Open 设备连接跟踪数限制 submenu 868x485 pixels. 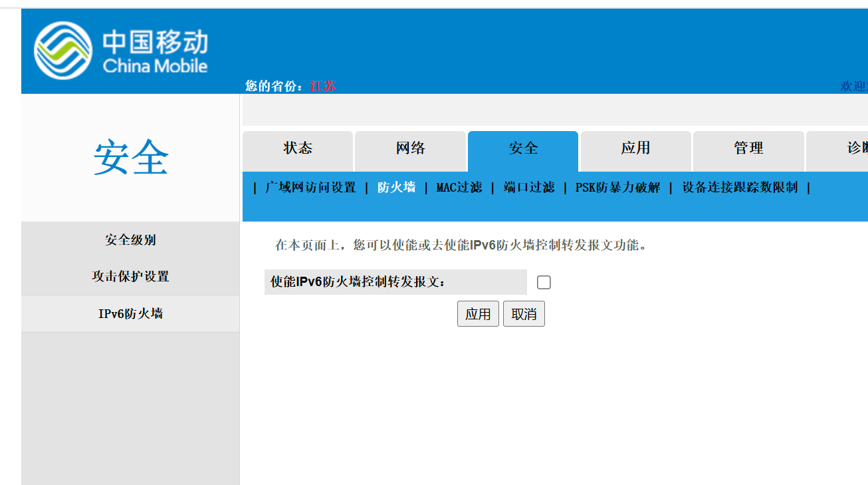coord(740,188)
